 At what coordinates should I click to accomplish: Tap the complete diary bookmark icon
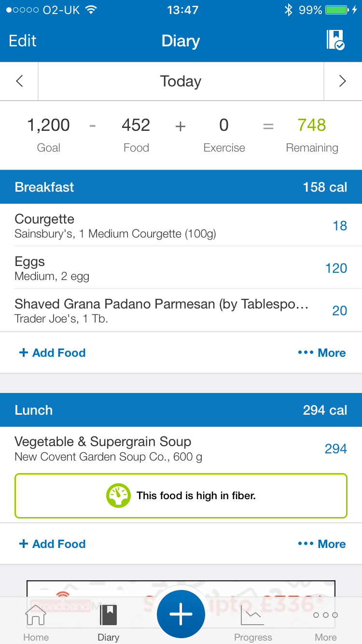coord(335,40)
